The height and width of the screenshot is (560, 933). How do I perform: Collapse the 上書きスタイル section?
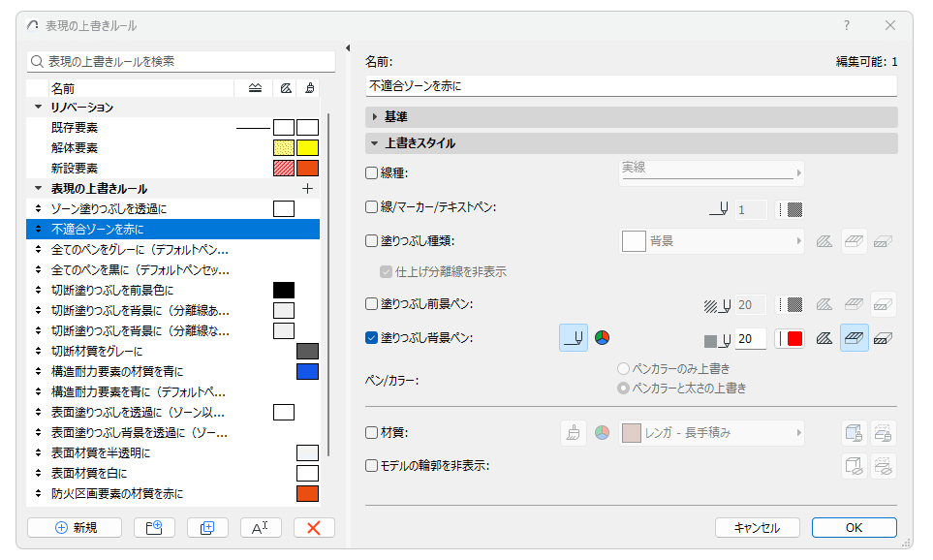click(x=375, y=143)
